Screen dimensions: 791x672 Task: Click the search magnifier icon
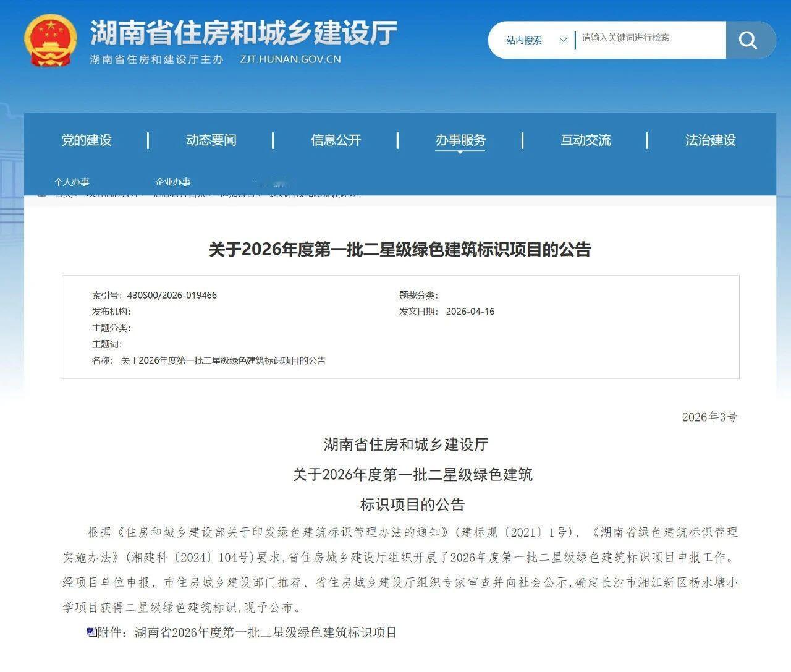click(749, 40)
